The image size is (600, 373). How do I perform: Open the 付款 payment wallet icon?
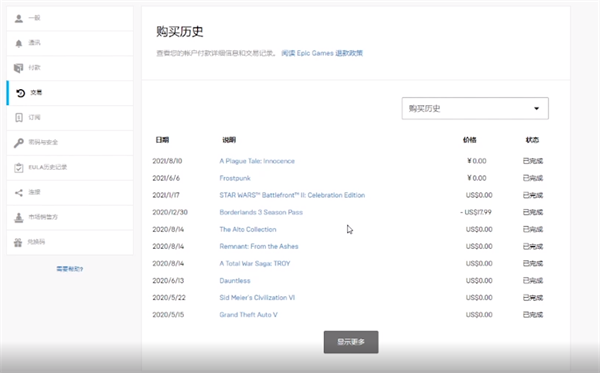point(18,68)
